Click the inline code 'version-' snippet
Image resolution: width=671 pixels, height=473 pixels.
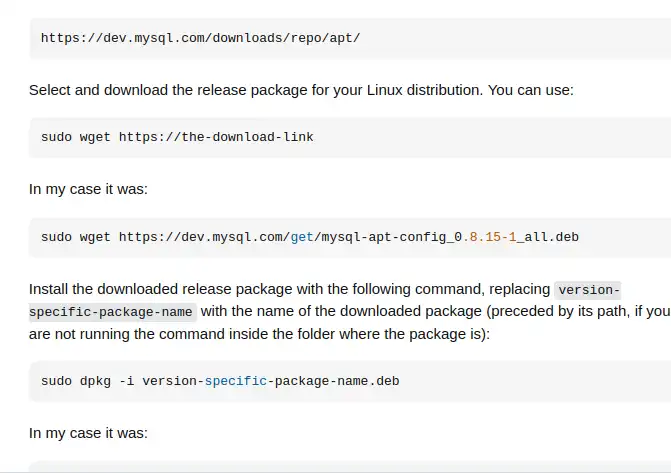589,290
